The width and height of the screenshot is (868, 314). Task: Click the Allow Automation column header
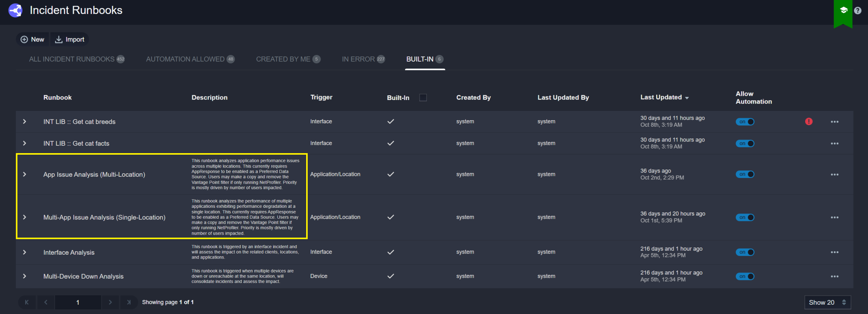754,98
